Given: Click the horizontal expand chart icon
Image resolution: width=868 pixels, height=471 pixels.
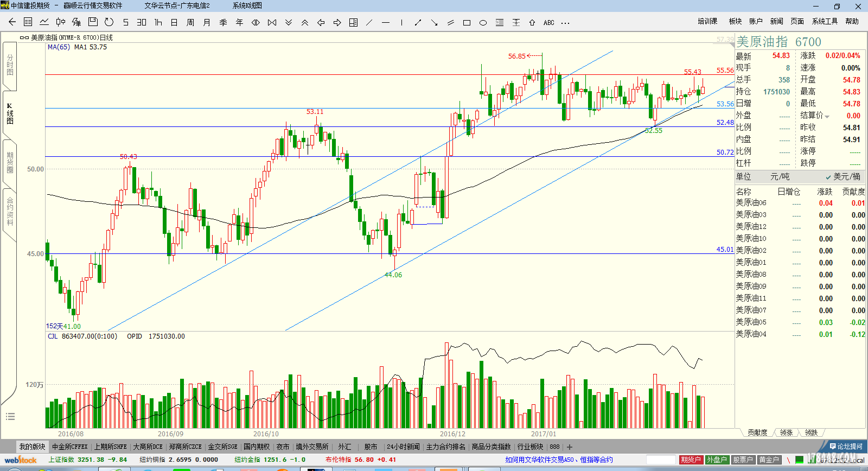Looking at the screenshot, I should tap(256, 22).
